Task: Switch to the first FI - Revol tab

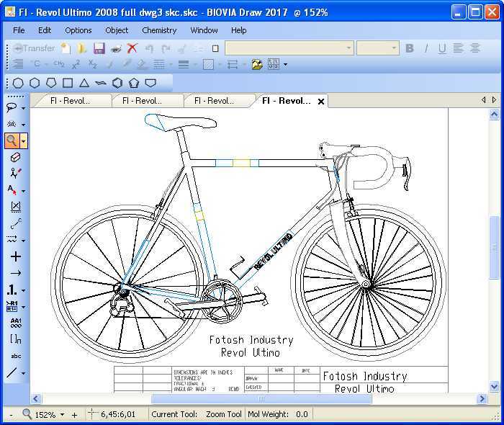Action: tap(71, 101)
